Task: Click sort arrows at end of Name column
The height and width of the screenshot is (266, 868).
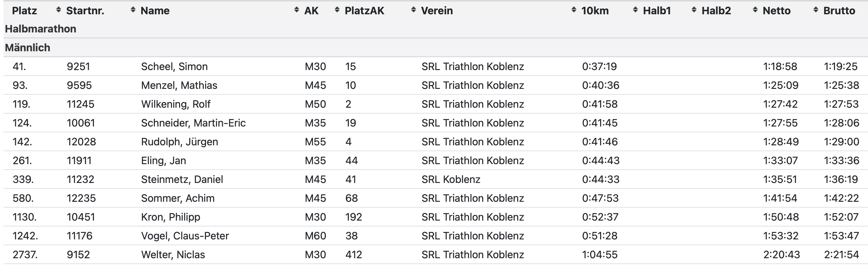Action: coord(297,10)
